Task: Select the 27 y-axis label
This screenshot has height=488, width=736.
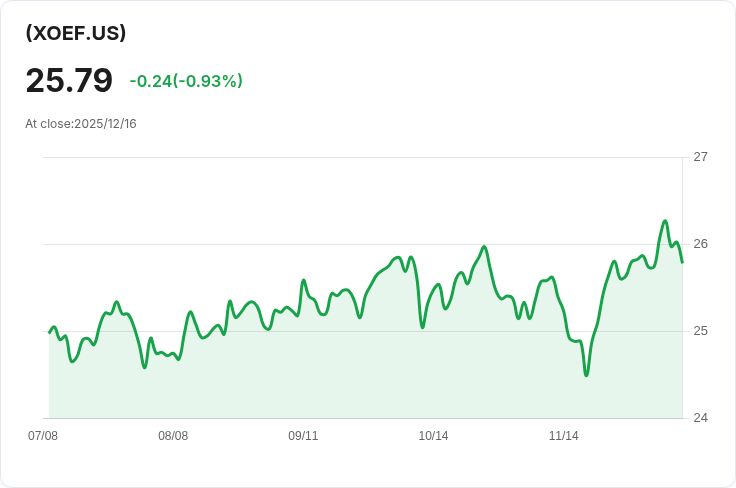Action: 700,157
